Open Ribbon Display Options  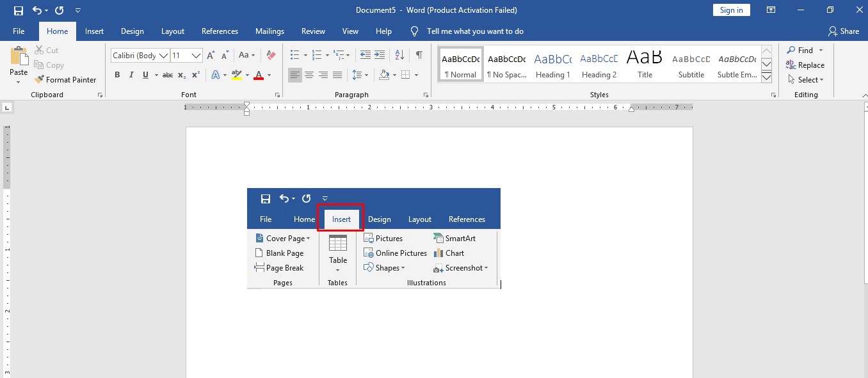771,10
